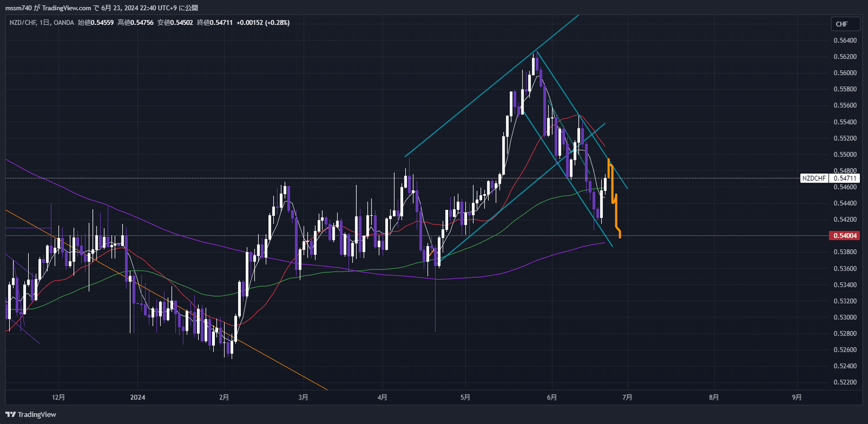The height and width of the screenshot is (424, 868).
Task: Select the high value 高値0.54756
Action: pyautogui.click(x=135, y=23)
